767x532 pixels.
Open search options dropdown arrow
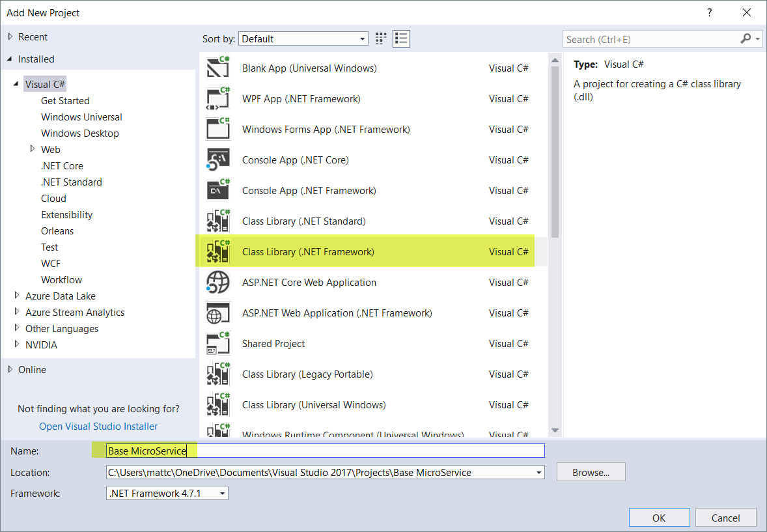tap(758, 38)
